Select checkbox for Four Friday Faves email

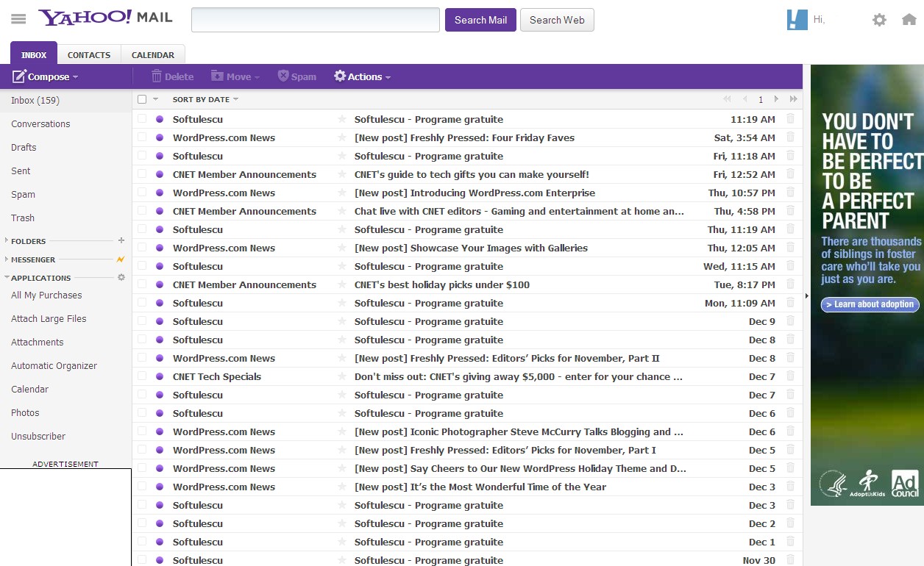[x=142, y=137]
